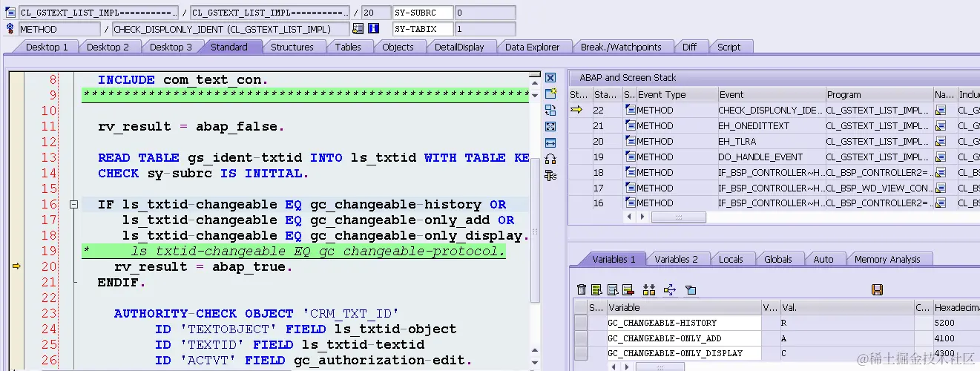Click the GC_CHANGEABLE-ONLY_ADD variable cell

tap(683, 338)
